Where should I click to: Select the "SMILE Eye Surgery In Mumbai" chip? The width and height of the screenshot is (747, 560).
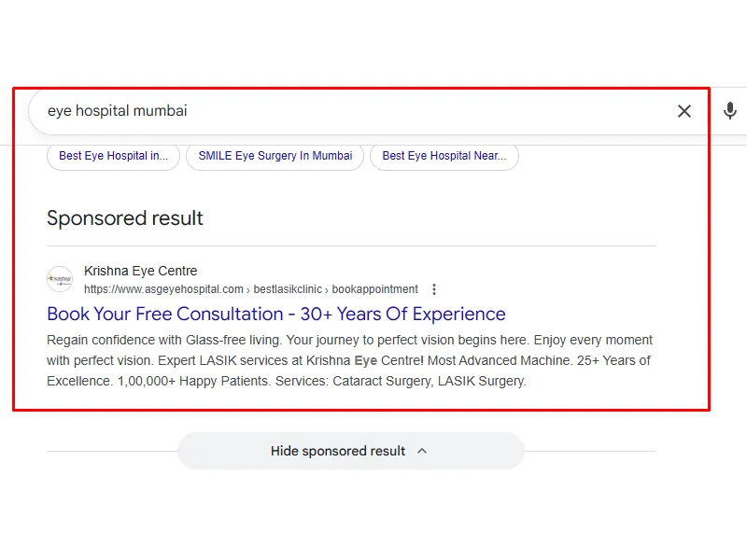pos(275,156)
